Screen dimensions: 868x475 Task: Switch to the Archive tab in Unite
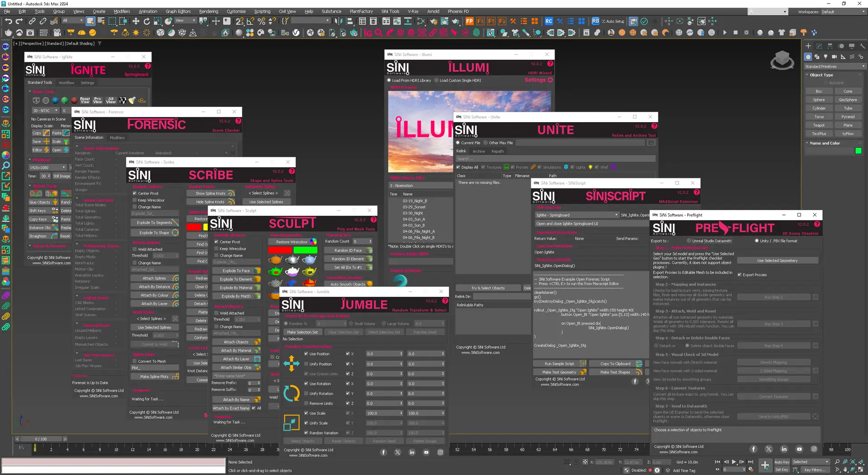[x=479, y=152]
